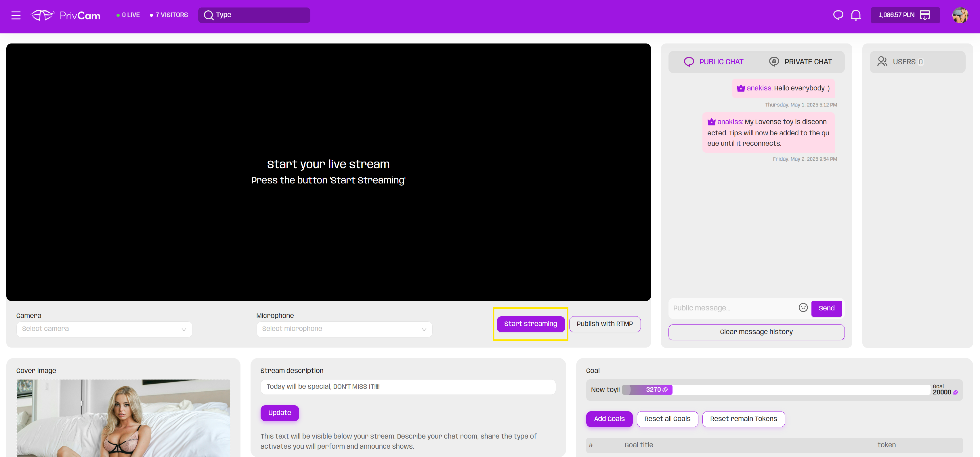The height and width of the screenshot is (457, 980).
Task: Click the search magnifier icon
Action: 209,15
